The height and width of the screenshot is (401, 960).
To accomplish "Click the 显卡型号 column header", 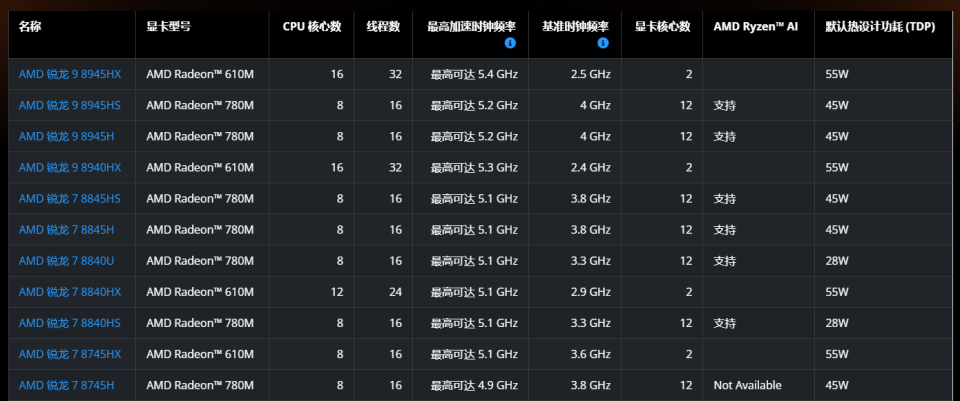I will pos(169,27).
